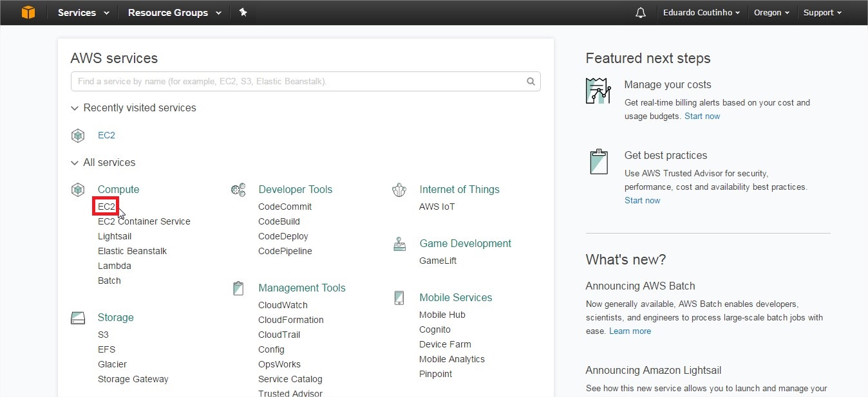Click the Management Tools clipboard icon
The height and width of the screenshot is (397, 868).
point(238,288)
